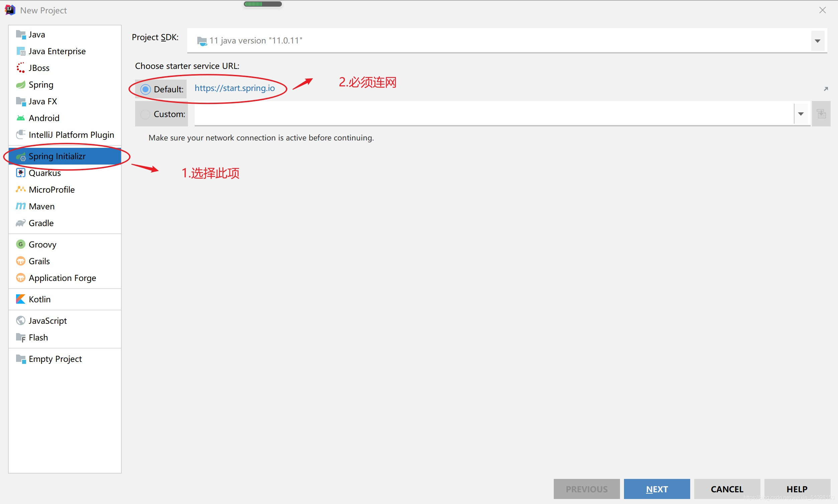Select IntelliJ Platform Plugin in the list

(65, 135)
